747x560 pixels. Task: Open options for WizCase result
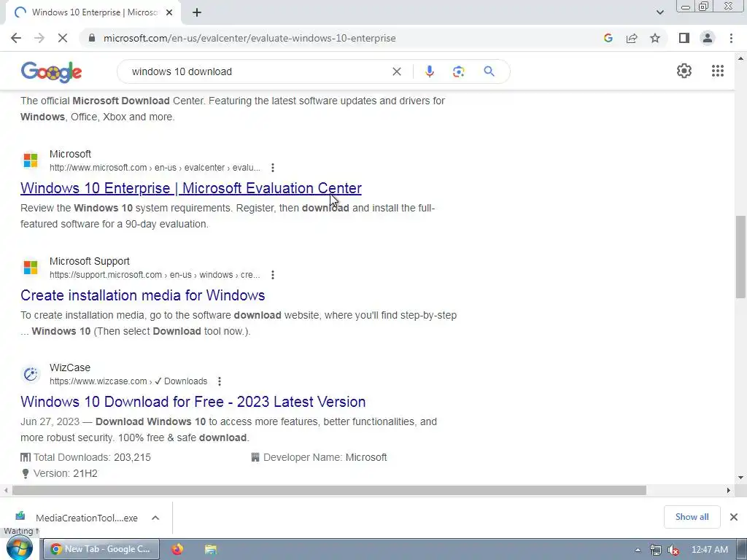pos(219,381)
